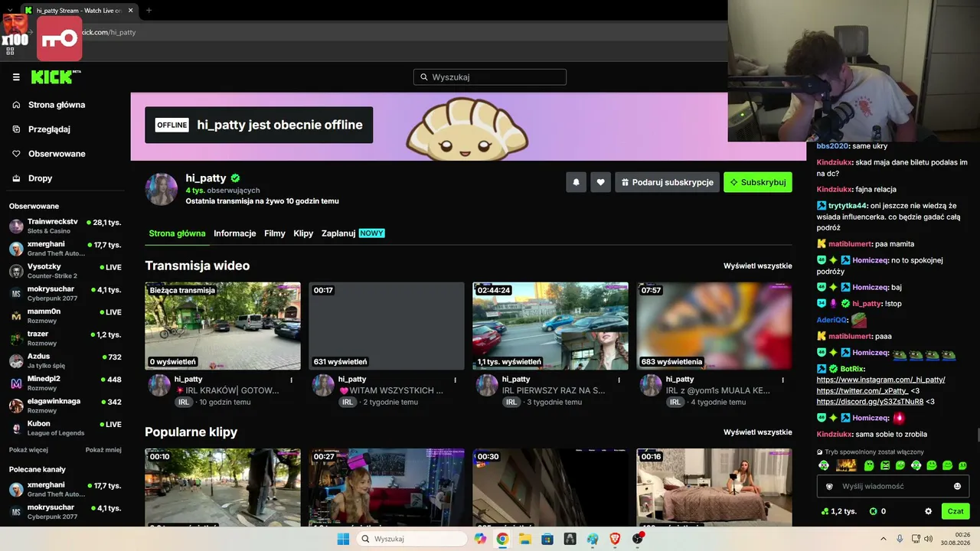Screen dimensions: 980x551
Task: Open the Zaplanuj tab
Action: (353, 233)
